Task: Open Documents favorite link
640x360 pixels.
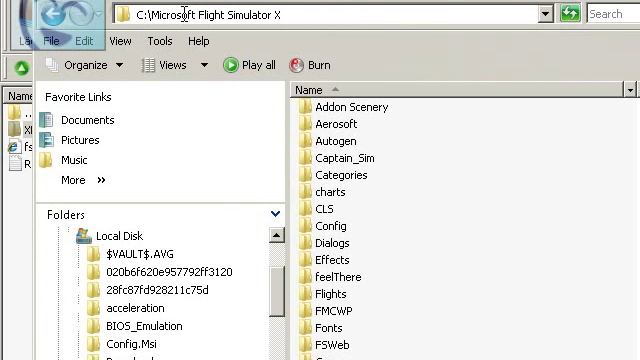Action: click(x=88, y=120)
